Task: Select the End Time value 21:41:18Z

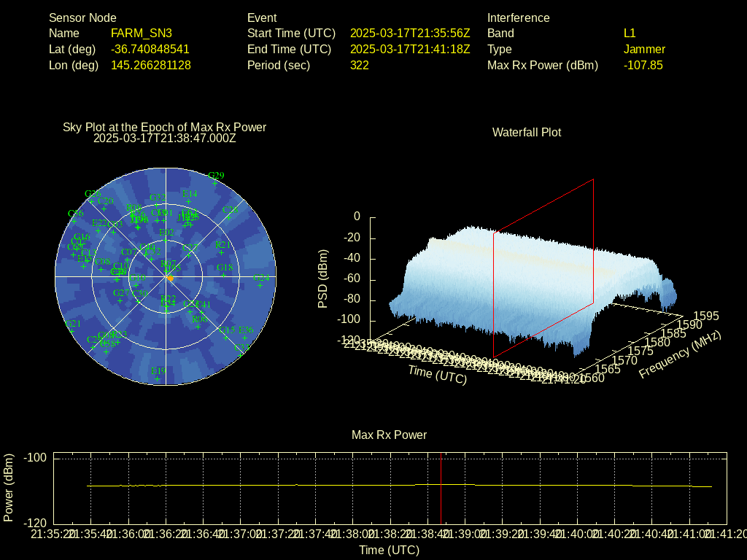Action: [x=410, y=50]
